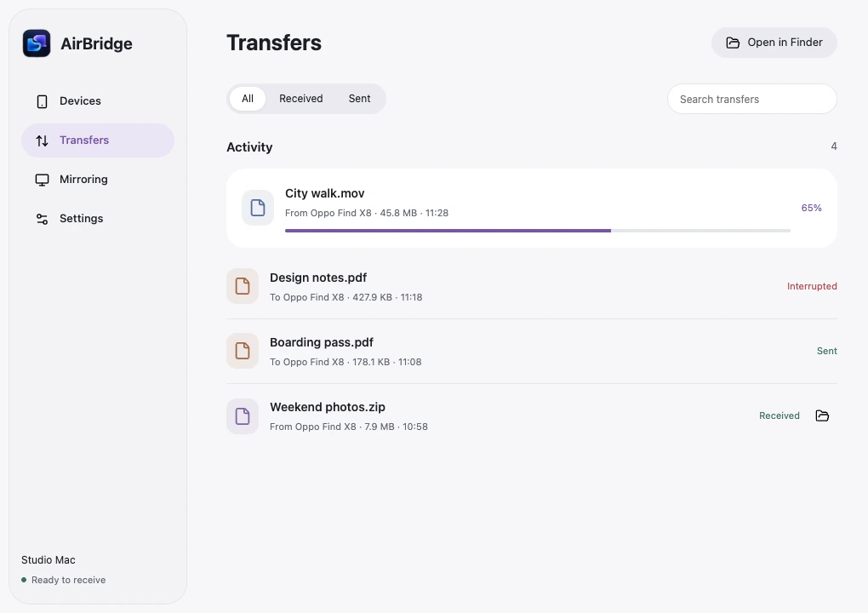
Task: Open the Devices section
Action: [x=98, y=101]
